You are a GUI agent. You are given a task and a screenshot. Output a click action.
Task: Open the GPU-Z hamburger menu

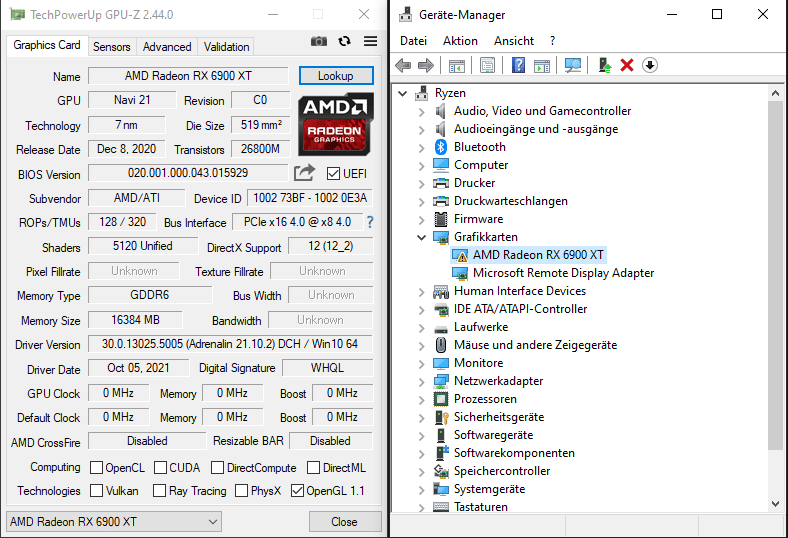point(370,41)
